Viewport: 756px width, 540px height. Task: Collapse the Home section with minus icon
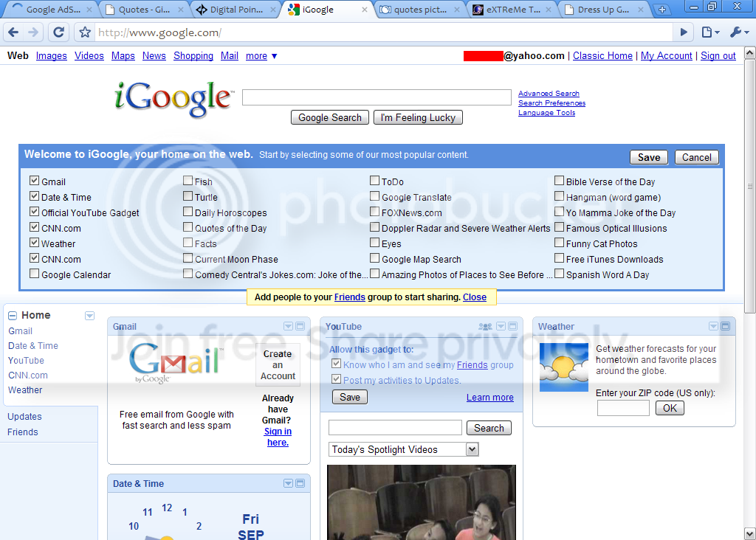coord(13,316)
